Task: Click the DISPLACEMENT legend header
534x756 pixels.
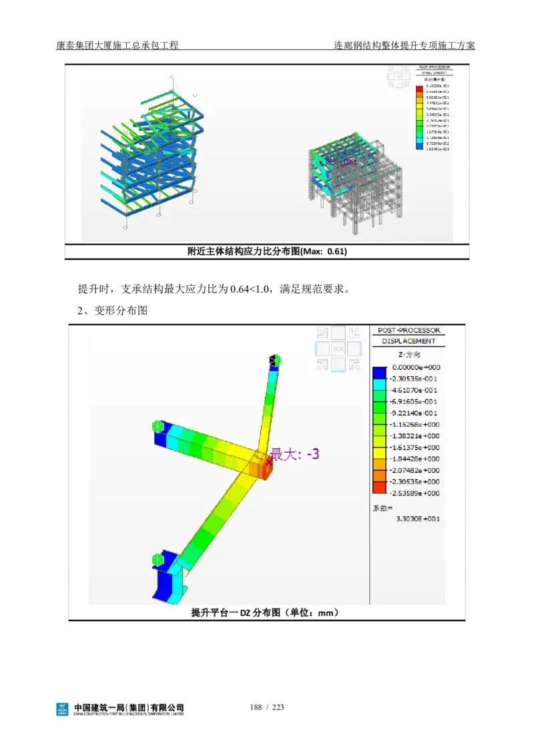Action: click(x=409, y=341)
